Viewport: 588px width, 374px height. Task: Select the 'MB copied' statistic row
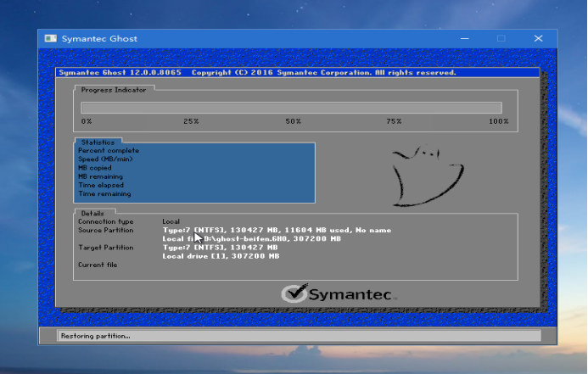point(95,168)
